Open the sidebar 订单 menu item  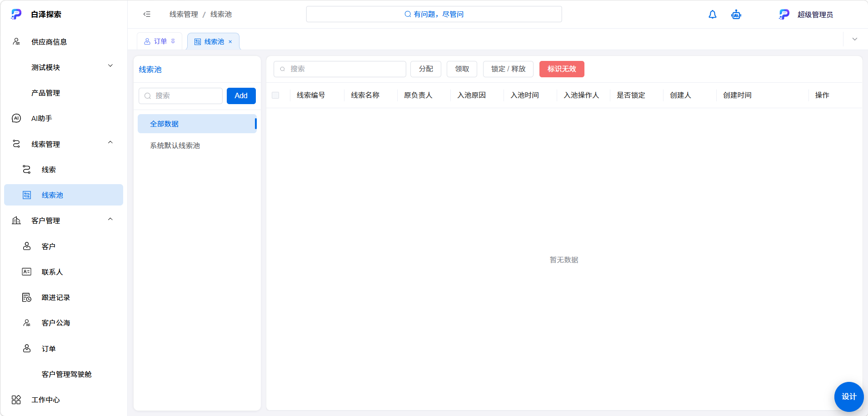click(x=64, y=349)
